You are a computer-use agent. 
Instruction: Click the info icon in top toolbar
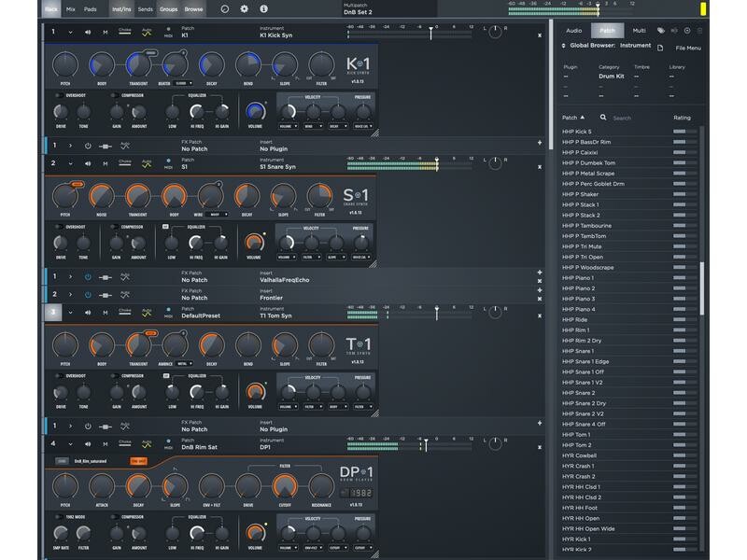[x=264, y=8]
